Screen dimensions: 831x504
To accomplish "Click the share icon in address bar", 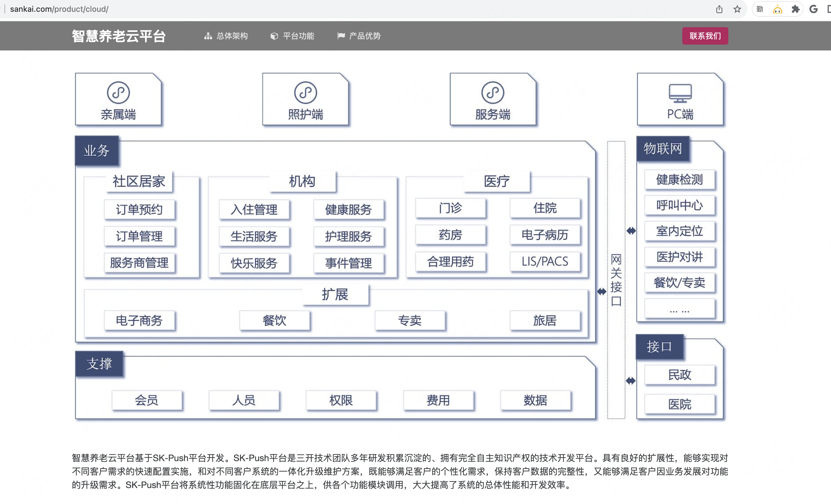I will point(719,9).
